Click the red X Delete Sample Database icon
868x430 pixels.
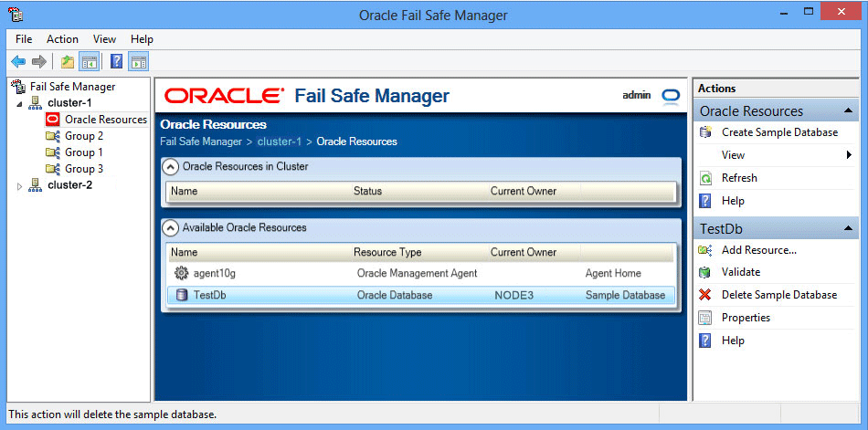705,295
